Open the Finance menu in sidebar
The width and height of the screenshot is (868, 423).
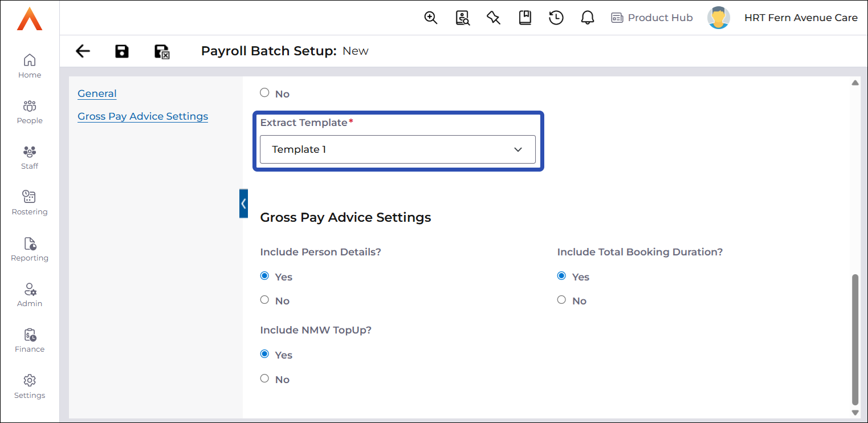30,340
